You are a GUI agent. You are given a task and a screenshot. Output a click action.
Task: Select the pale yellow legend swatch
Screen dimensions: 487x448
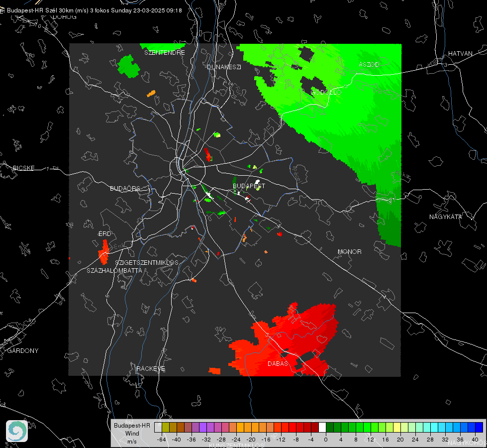pyautogui.click(x=397, y=427)
